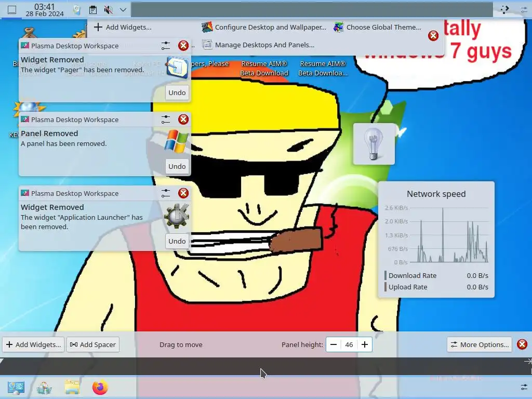Select the Upload Rate row
Screen dimensions: 532x399
tap(436, 287)
